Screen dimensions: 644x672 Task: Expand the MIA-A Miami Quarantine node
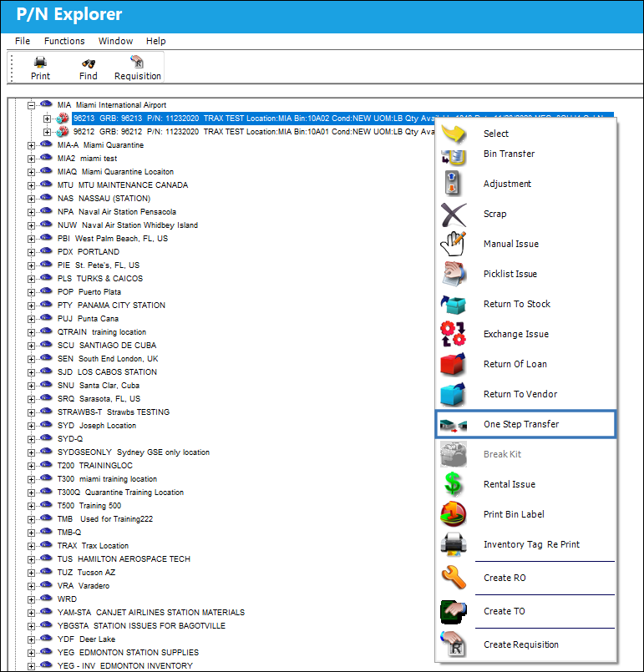[31, 146]
